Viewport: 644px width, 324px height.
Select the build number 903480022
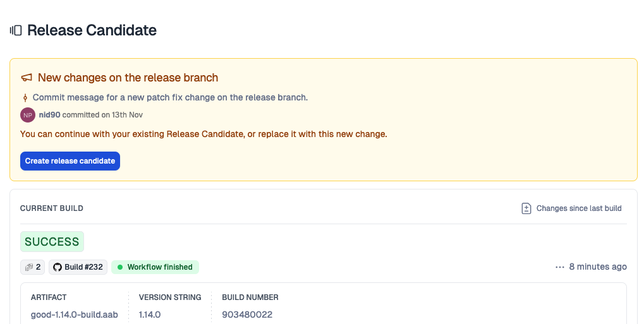pyautogui.click(x=247, y=315)
